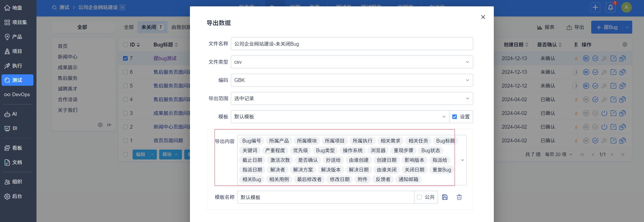644x222 pixels.
Task: Open the 模板 dropdown showing 默认模板
Action: (x=340, y=117)
